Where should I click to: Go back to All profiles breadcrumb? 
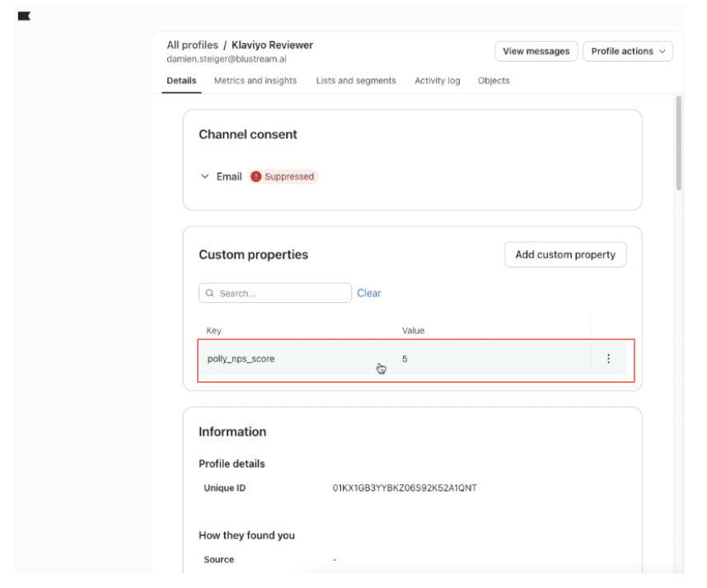coord(192,45)
